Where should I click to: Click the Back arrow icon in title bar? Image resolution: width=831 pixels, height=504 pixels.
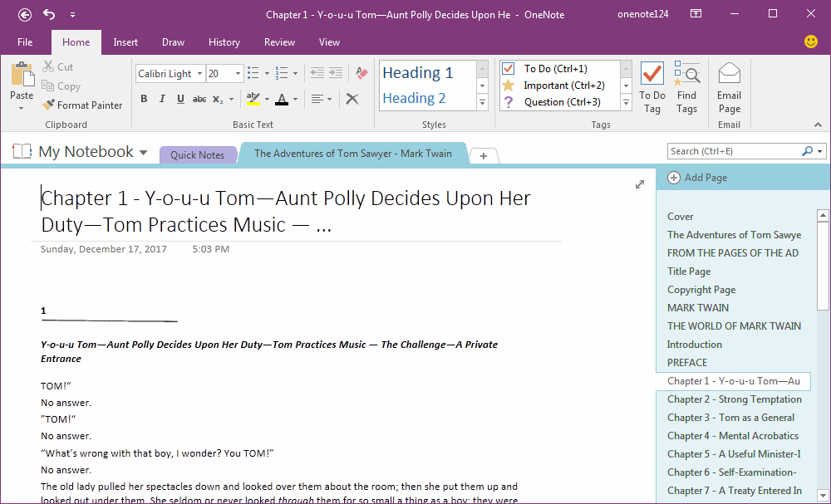pyautogui.click(x=25, y=15)
